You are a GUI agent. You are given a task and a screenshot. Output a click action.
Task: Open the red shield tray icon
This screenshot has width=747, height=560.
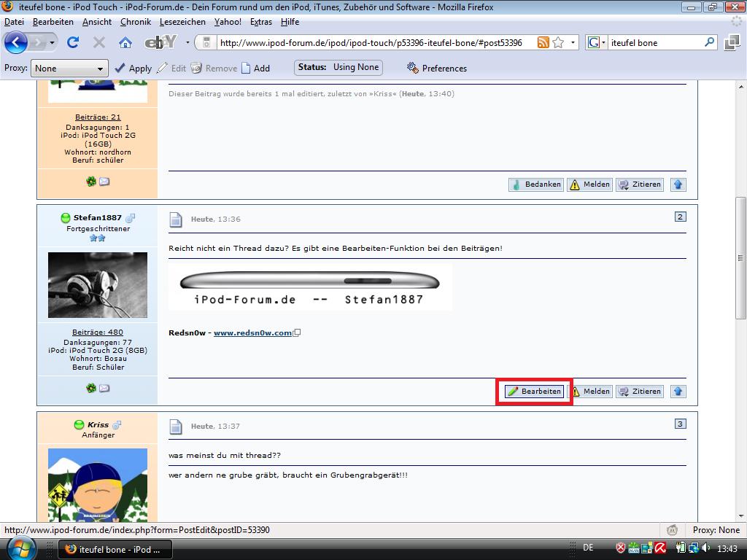620,548
